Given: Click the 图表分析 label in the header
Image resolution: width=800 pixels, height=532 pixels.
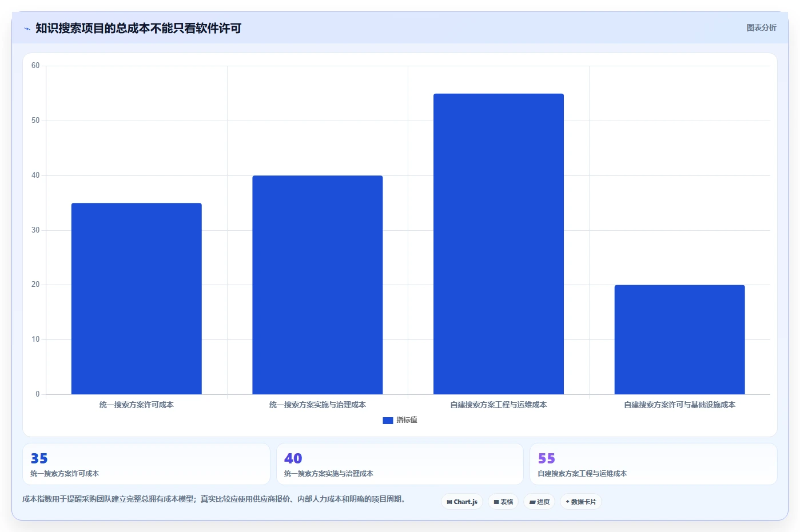Looking at the screenshot, I should point(761,27).
